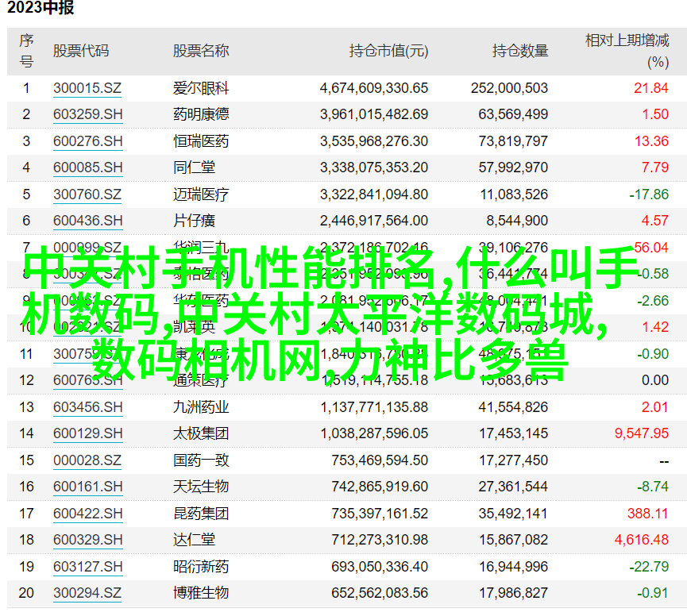Click the -- change value for 国药一致
The height and width of the screenshot is (616, 687).
(x=664, y=461)
